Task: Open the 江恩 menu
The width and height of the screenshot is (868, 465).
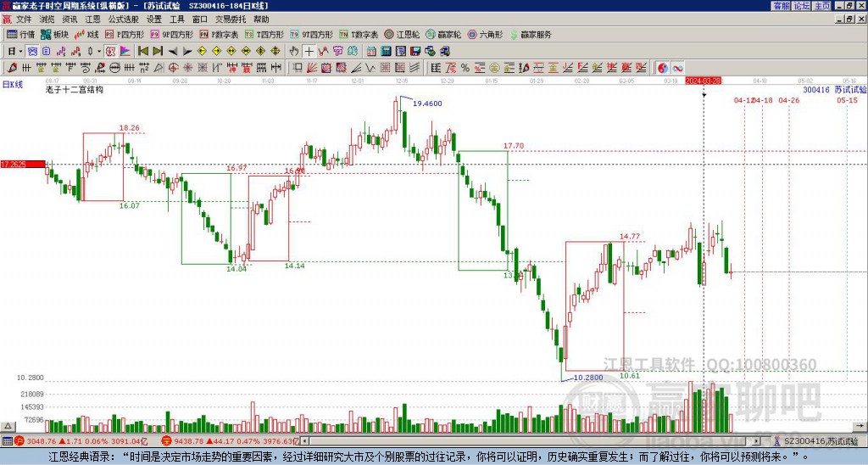Action: [x=92, y=20]
